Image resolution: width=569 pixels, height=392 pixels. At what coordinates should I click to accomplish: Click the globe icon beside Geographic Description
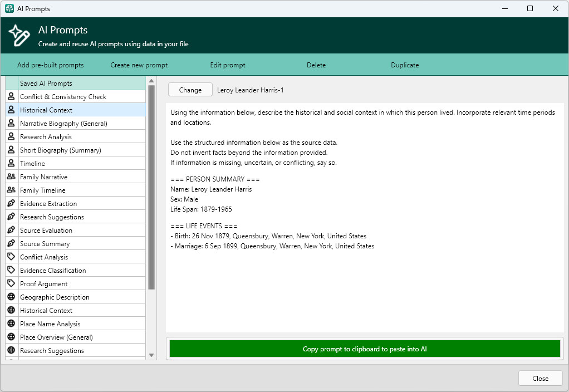11,297
